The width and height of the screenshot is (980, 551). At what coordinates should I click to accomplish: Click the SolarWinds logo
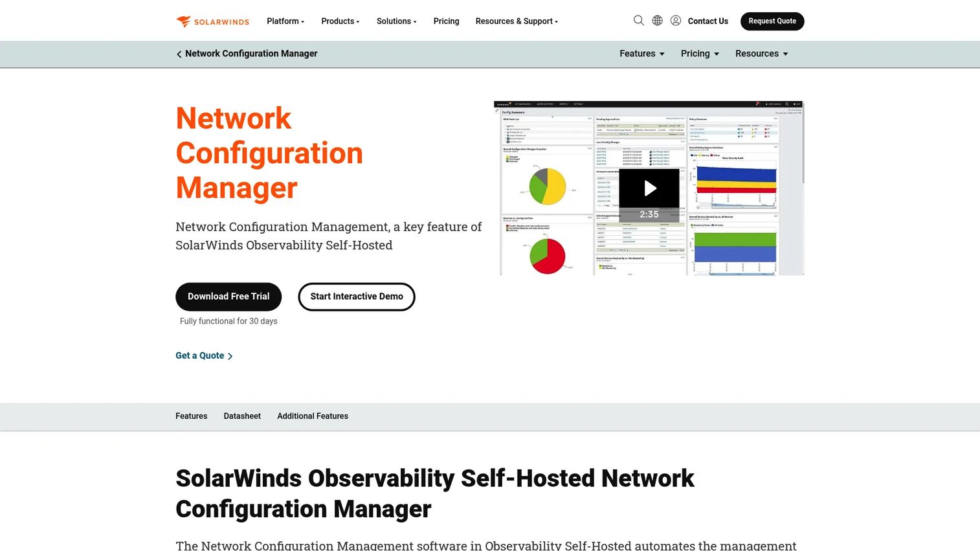(x=212, y=21)
